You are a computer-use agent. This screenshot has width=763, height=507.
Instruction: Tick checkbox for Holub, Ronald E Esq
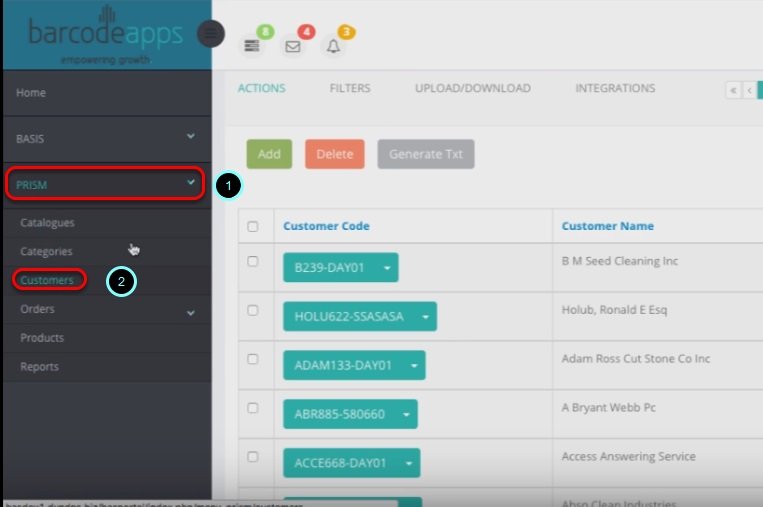(253, 310)
